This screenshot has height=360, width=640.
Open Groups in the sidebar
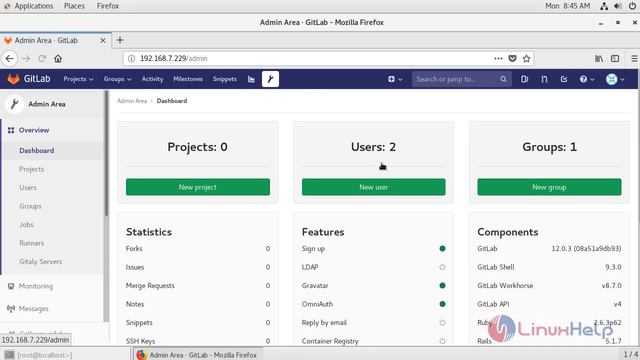30,206
